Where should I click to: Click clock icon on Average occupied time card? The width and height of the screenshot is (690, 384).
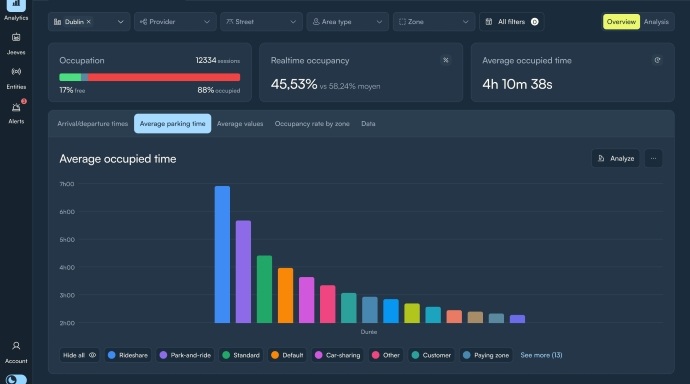tap(657, 60)
